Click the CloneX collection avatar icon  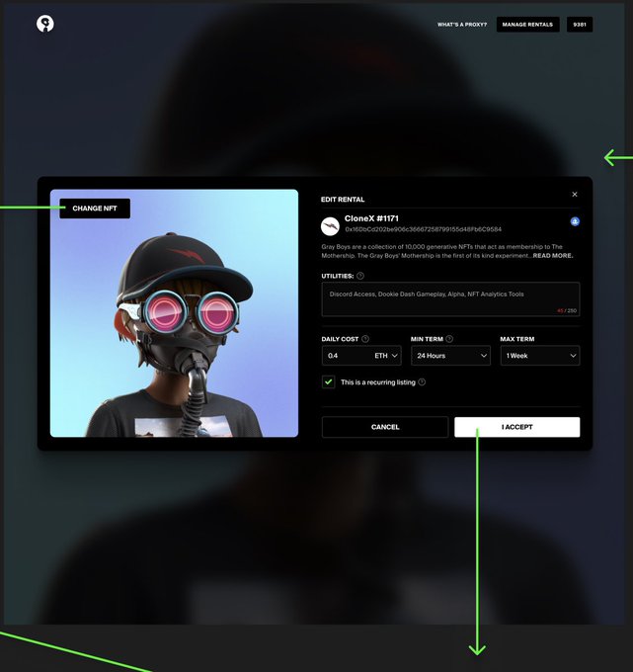pyautogui.click(x=330, y=226)
